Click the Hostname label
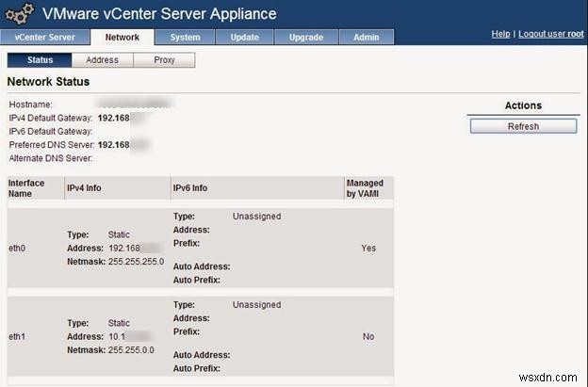The image size is (588, 387). (x=31, y=105)
